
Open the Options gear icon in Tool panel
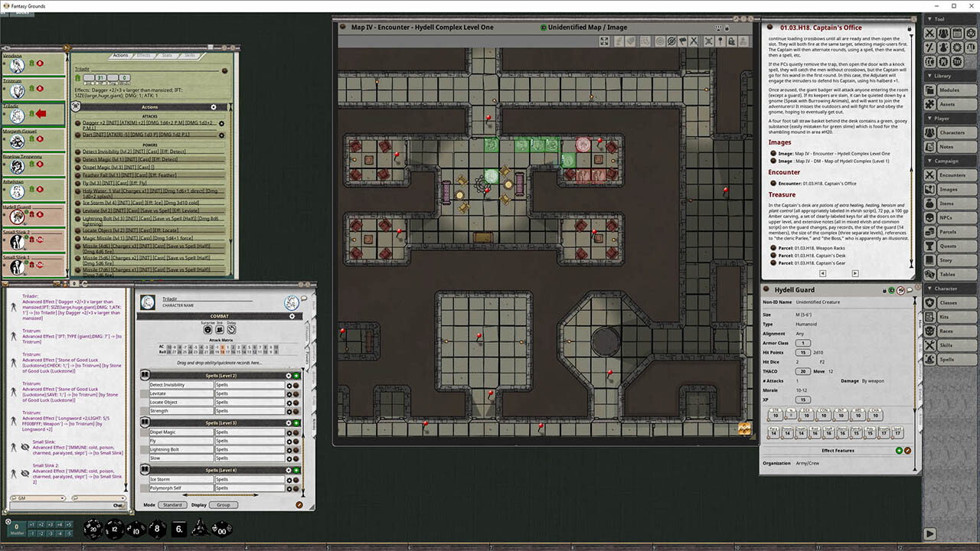(955, 47)
